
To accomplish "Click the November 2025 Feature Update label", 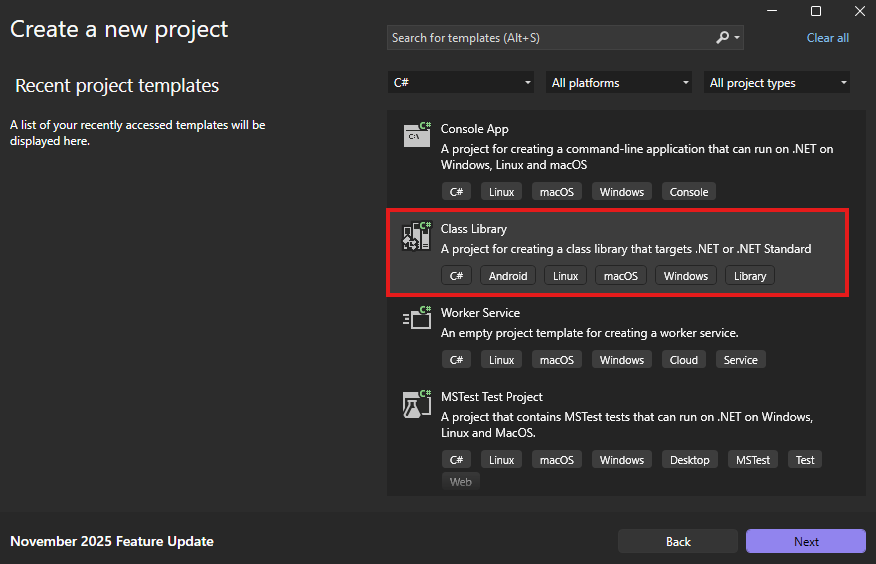I will [x=112, y=541].
